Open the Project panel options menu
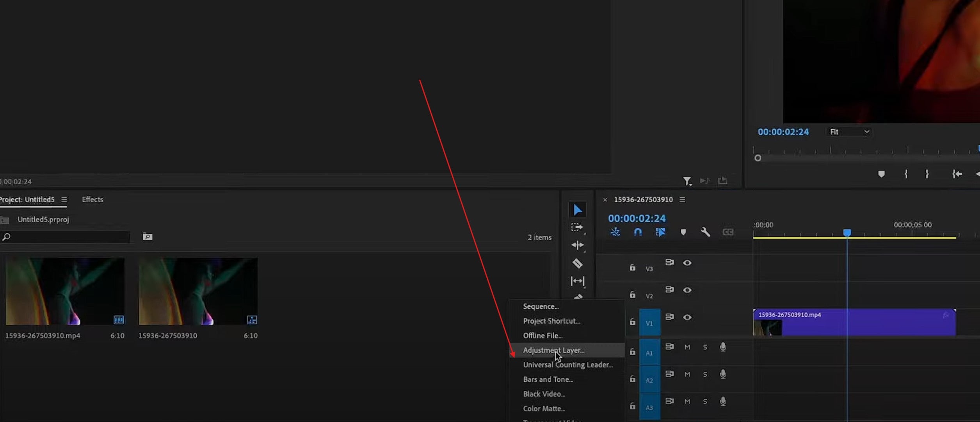The width and height of the screenshot is (980, 422). point(64,199)
